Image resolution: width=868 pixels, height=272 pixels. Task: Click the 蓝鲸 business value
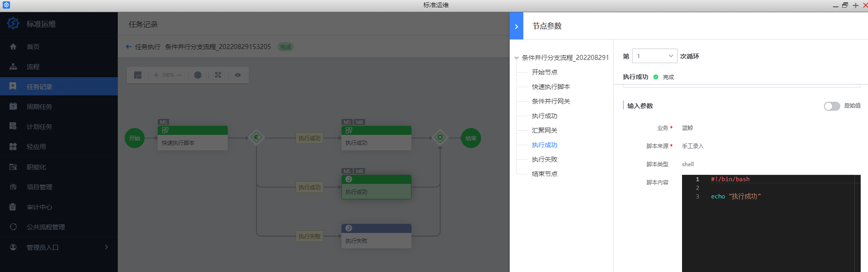tap(687, 128)
